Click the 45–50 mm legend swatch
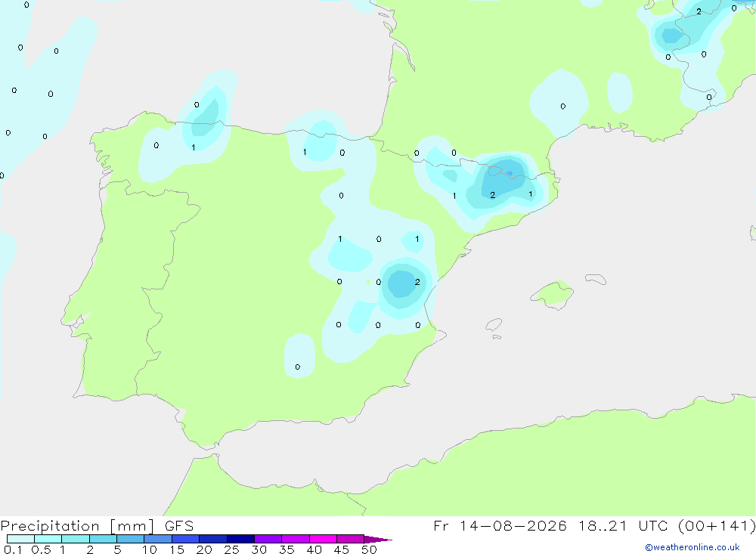Image resolution: width=756 pixels, height=554 pixels. (x=351, y=539)
